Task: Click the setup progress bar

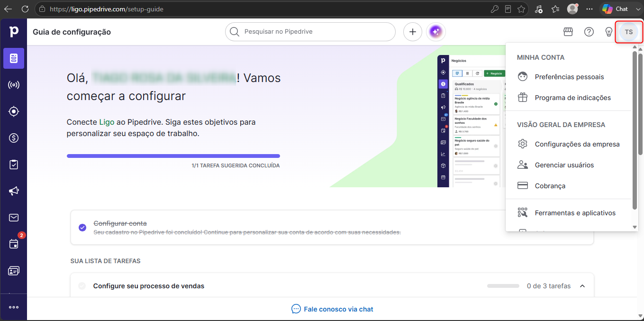Action: tap(173, 156)
